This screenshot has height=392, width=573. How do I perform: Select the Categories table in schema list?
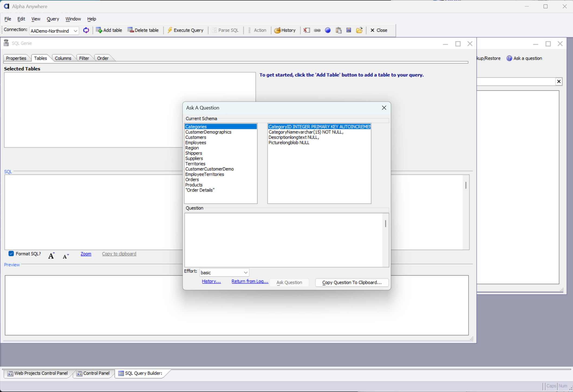pyautogui.click(x=221, y=127)
